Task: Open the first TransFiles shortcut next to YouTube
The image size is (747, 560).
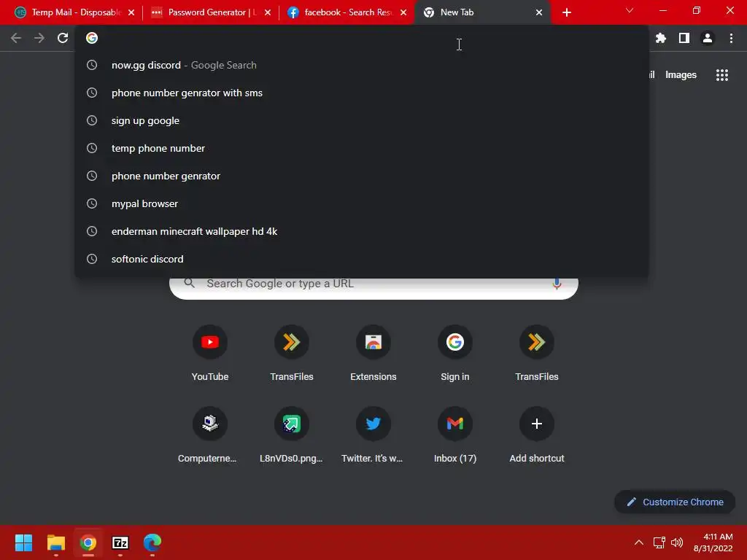Action: (x=292, y=354)
